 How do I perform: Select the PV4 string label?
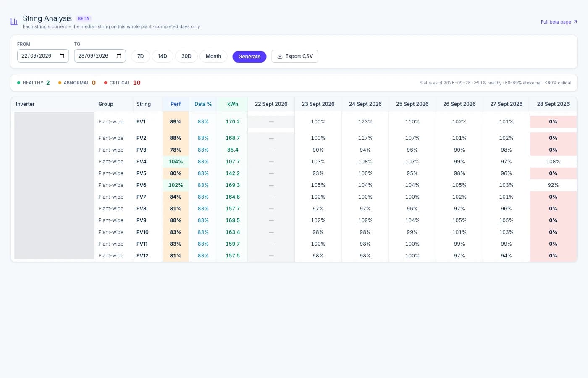tap(142, 162)
